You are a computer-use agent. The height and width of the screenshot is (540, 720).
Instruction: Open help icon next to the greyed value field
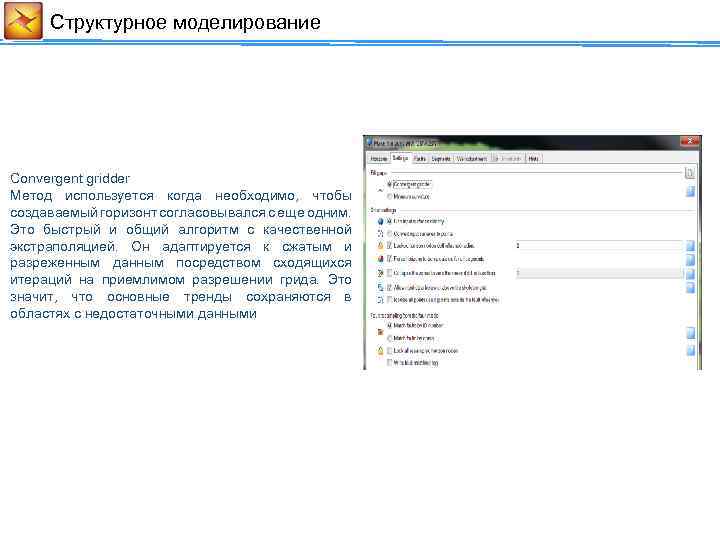tap(690, 274)
